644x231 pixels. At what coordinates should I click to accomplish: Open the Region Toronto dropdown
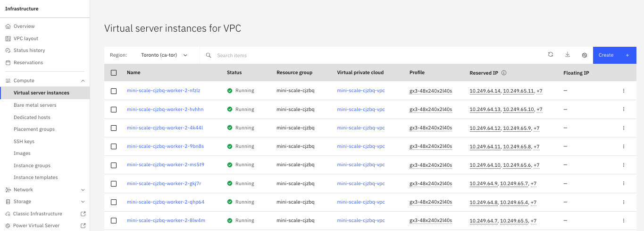(x=164, y=55)
